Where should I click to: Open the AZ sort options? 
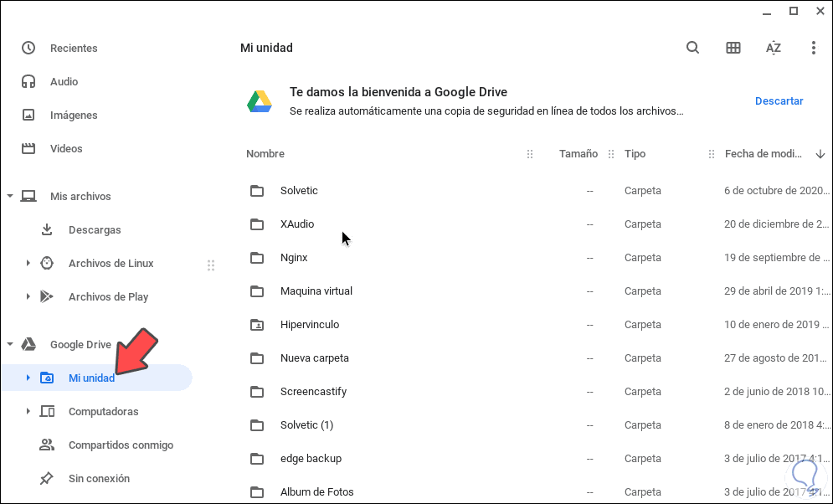[774, 48]
